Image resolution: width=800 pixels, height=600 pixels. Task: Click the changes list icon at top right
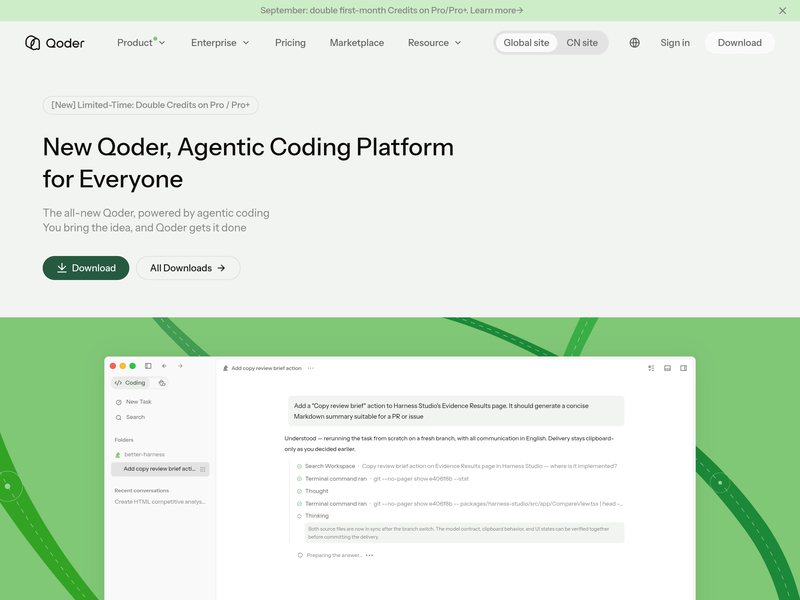pyautogui.click(x=651, y=368)
